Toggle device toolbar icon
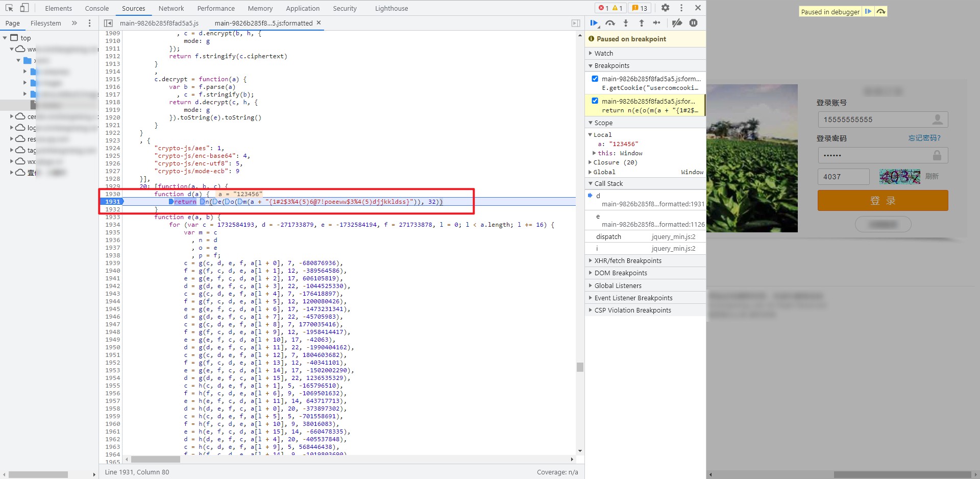 [24, 8]
